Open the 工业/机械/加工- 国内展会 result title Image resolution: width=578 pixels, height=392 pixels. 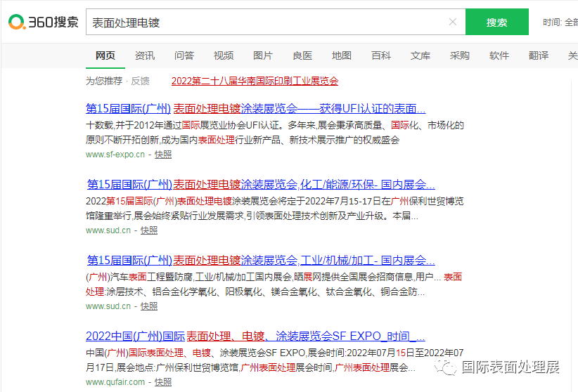click(261, 261)
